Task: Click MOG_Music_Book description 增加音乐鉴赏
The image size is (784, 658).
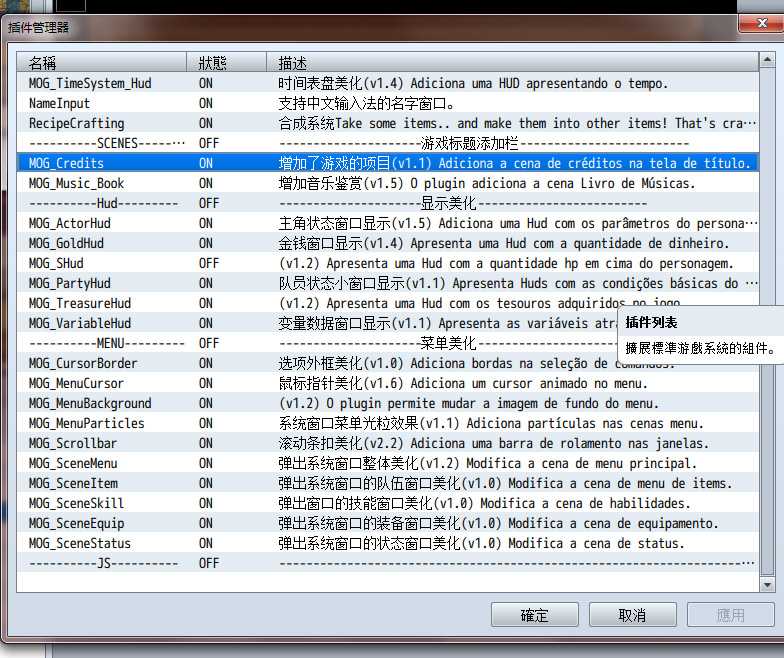Action: (320, 183)
